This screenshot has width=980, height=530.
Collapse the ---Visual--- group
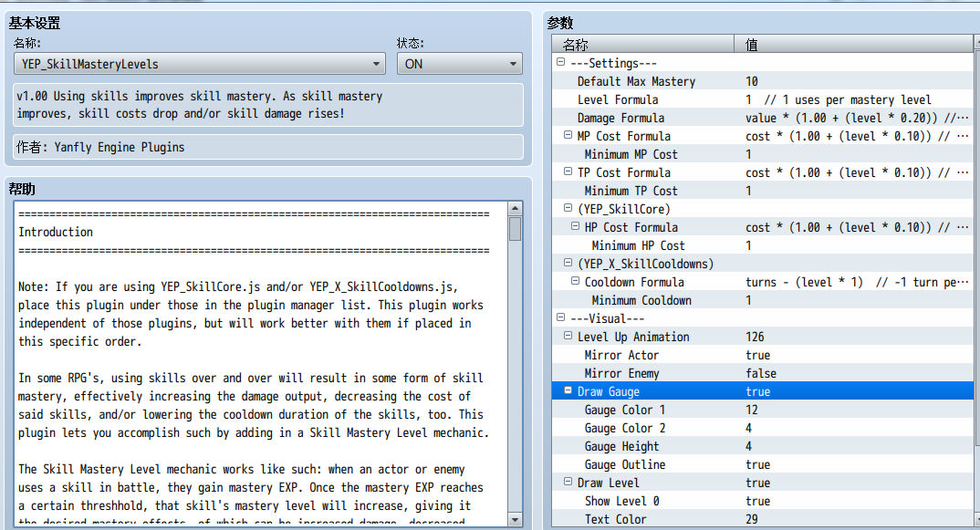pyautogui.click(x=560, y=317)
